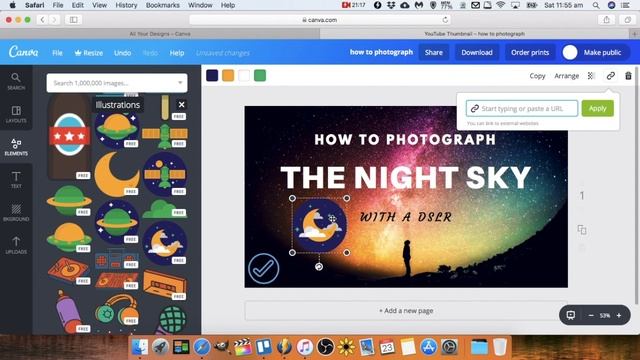The image size is (640, 360).
Task: Open the Uploads panel
Action: pyautogui.click(x=16, y=245)
